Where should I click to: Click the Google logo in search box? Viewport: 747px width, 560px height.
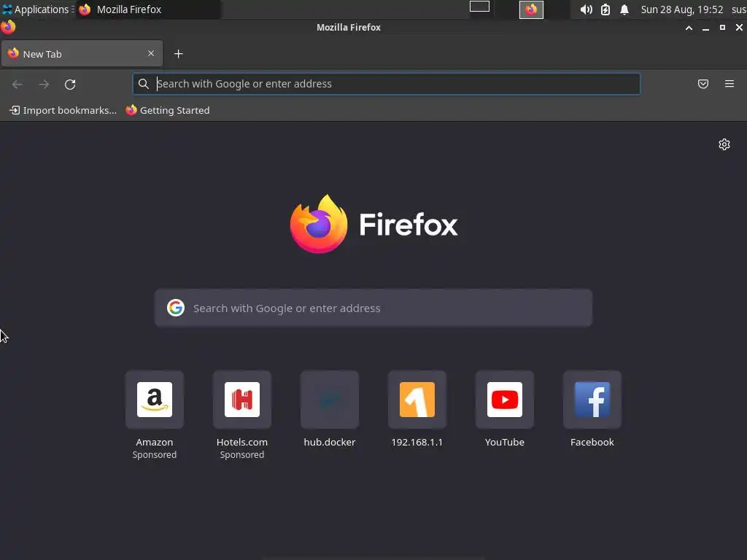176,308
